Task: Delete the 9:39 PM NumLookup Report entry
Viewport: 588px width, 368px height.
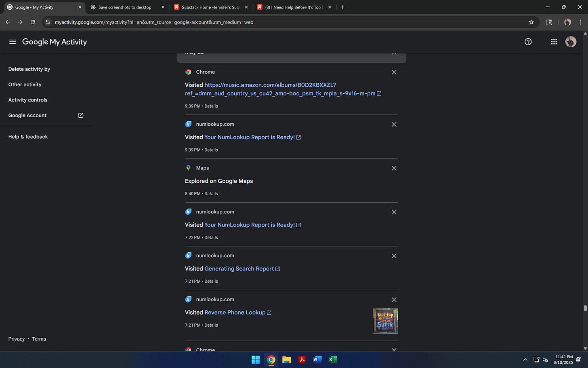Action: coord(394,125)
